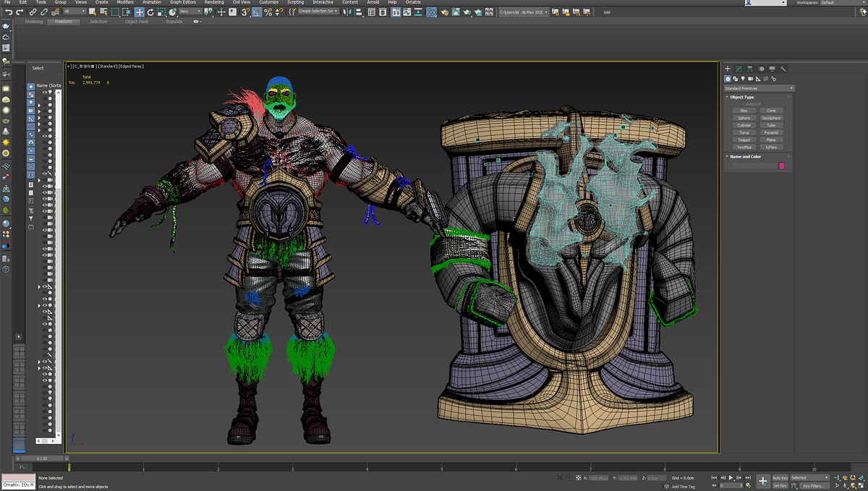Click the Name sort column header
This screenshot has height=491, width=868.
[x=51, y=85]
